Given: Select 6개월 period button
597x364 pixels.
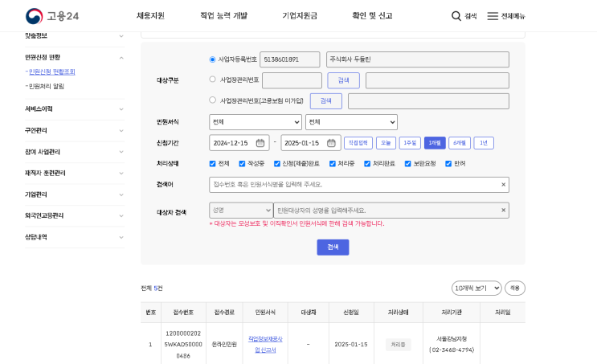Looking at the screenshot, I should tap(460, 143).
